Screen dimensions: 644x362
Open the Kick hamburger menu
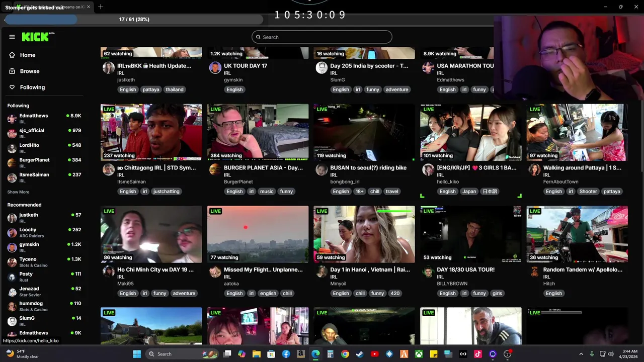coord(12,37)
